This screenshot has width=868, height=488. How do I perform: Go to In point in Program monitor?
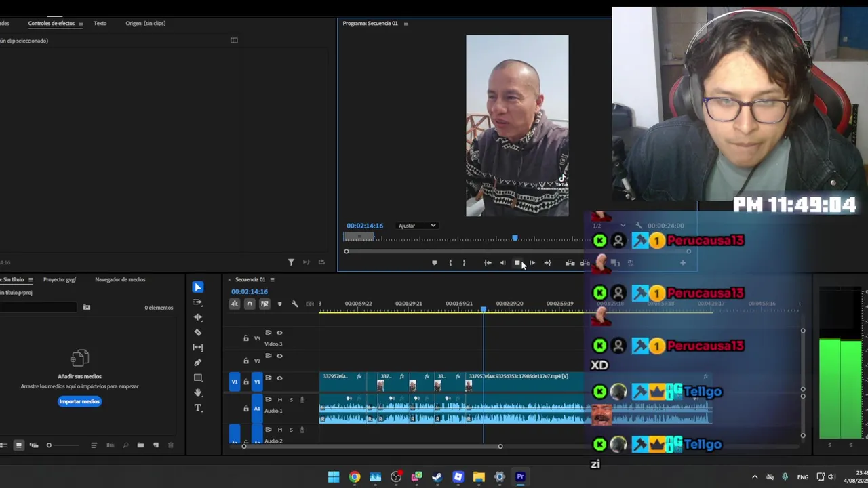coord(488,263)
